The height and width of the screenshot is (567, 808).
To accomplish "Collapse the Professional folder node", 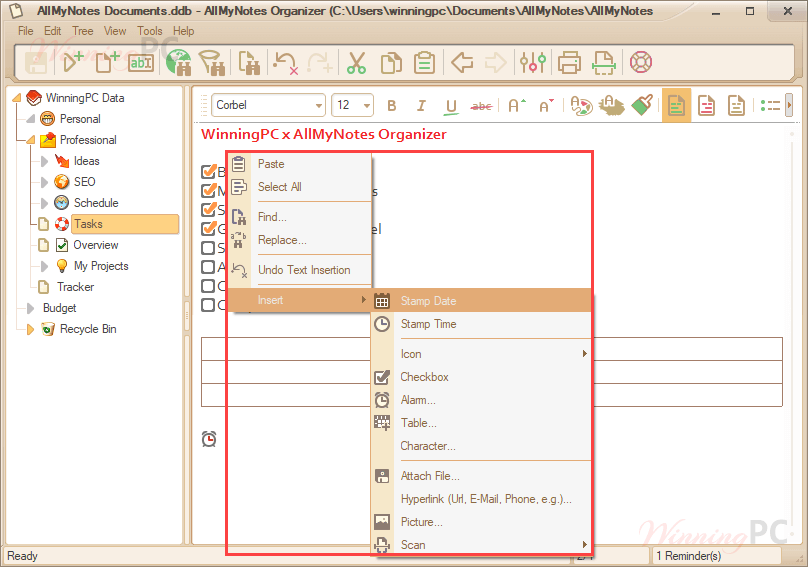I will tap(30, 140).
